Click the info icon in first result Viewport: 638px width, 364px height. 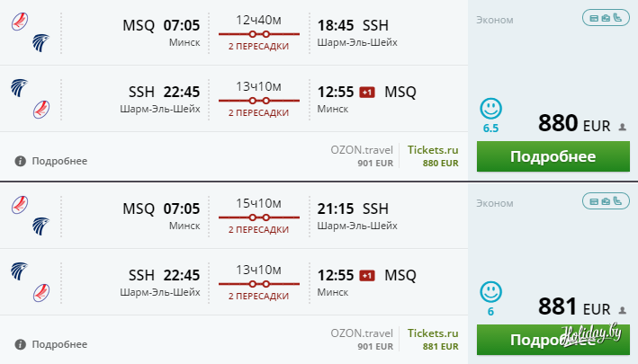point(20,162)
